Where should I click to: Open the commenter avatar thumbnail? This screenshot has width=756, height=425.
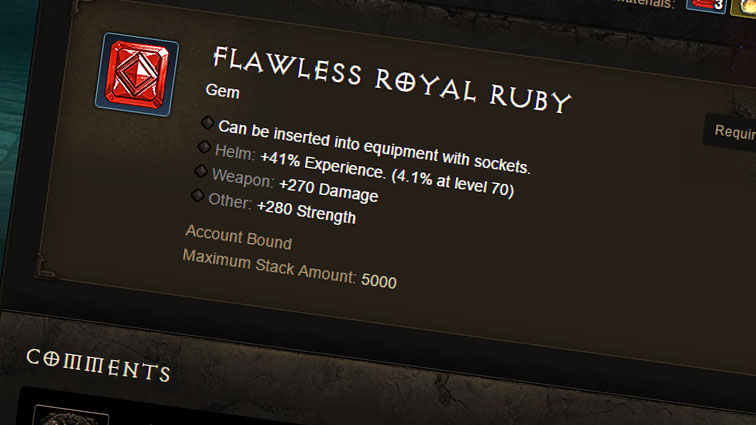click(x=70, y=416)
